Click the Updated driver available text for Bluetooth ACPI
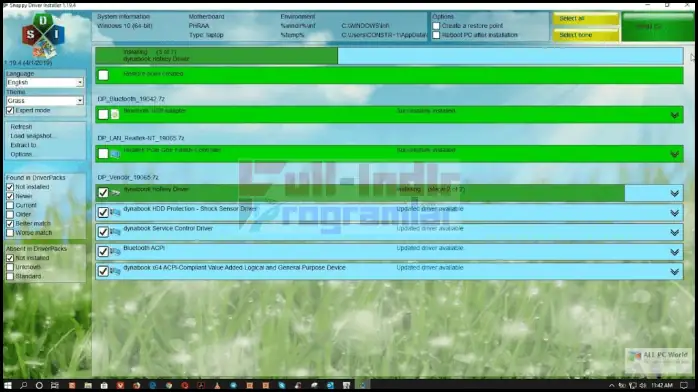Viewport: 698px width, 392px height. (430, 248)
